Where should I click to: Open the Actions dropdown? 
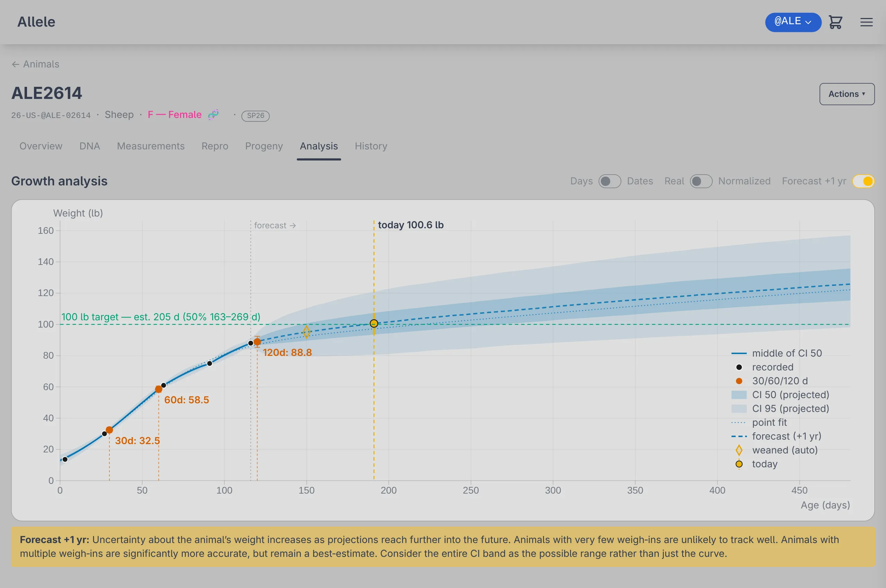point(847,94)
